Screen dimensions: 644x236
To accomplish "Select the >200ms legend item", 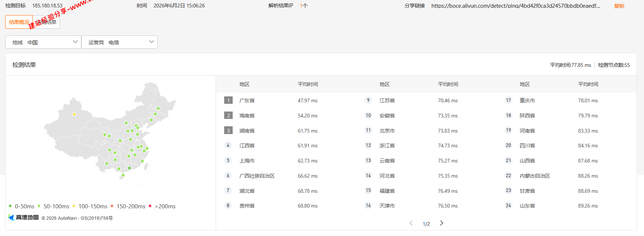I will coord(162,206).
